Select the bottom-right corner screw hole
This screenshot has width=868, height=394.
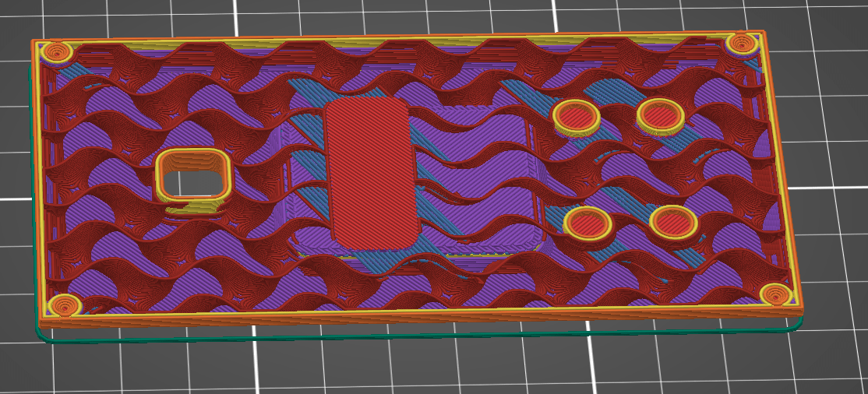click(x=776, y=294)
